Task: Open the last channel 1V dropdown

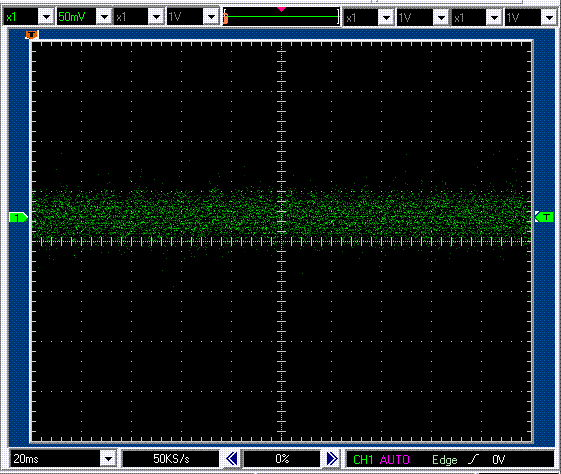Action: 548,17
